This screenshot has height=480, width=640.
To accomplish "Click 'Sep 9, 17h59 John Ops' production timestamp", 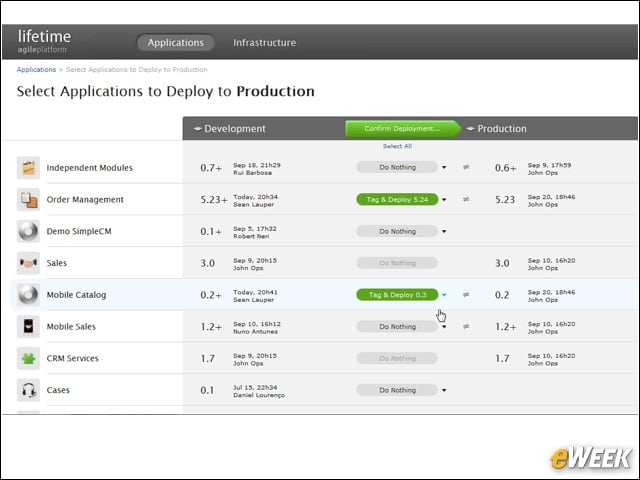I will tap(549, 169).
